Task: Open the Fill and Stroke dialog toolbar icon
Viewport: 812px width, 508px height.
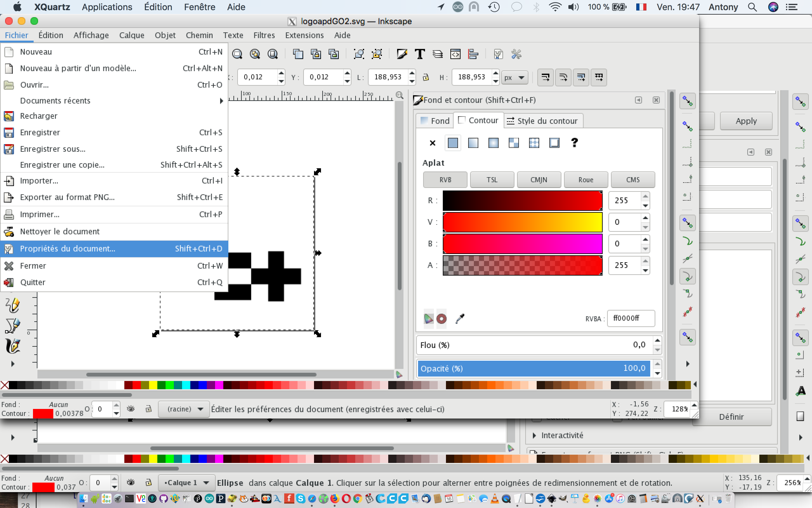Action: [x=402, y=54]
